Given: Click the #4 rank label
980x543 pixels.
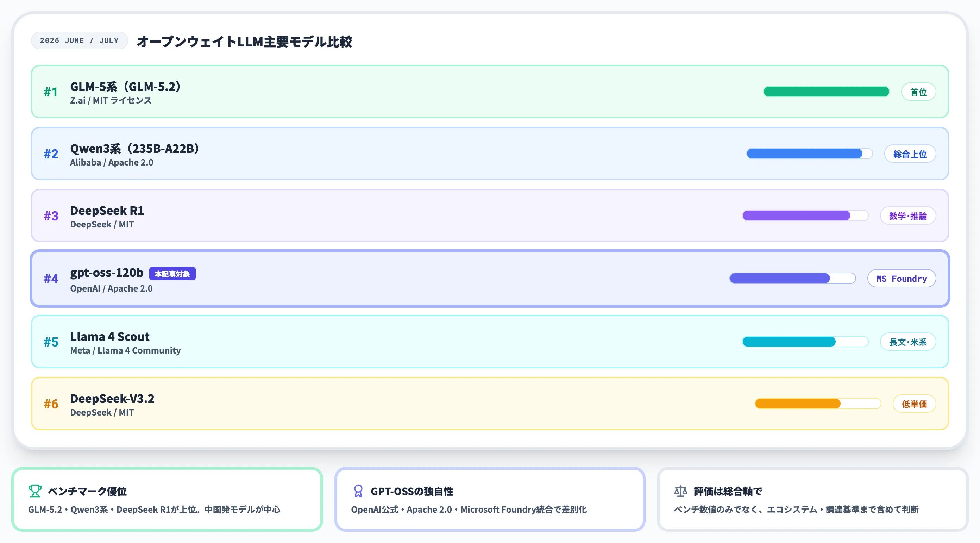Looking at the screenshot, I should click(51, 279).
